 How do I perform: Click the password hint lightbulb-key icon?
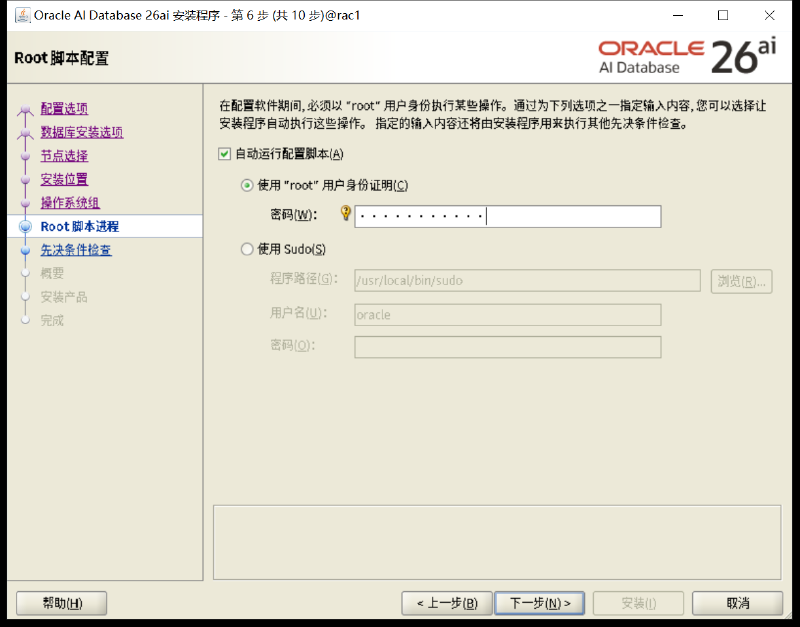[345, 213]
